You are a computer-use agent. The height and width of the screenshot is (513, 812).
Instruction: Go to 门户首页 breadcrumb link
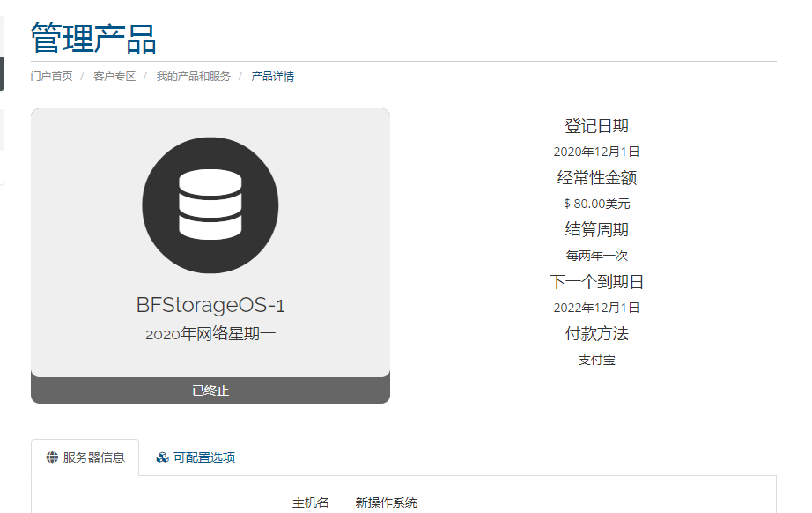(x=51, y=77)
